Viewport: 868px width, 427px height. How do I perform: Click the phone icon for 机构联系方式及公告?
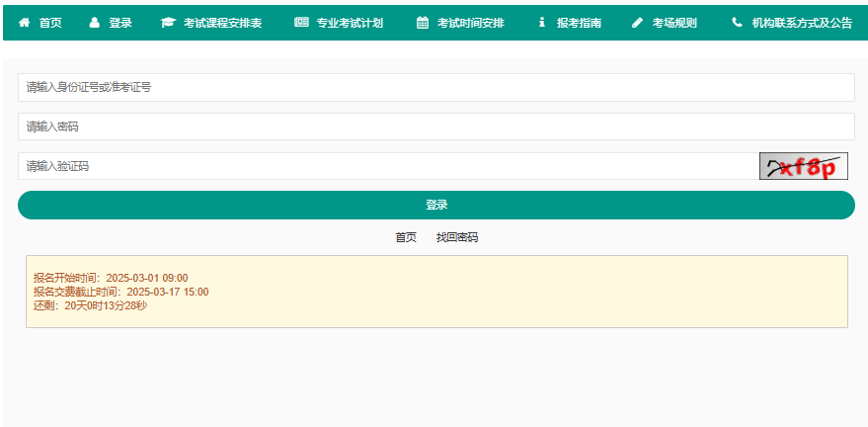tap(737, 23)
